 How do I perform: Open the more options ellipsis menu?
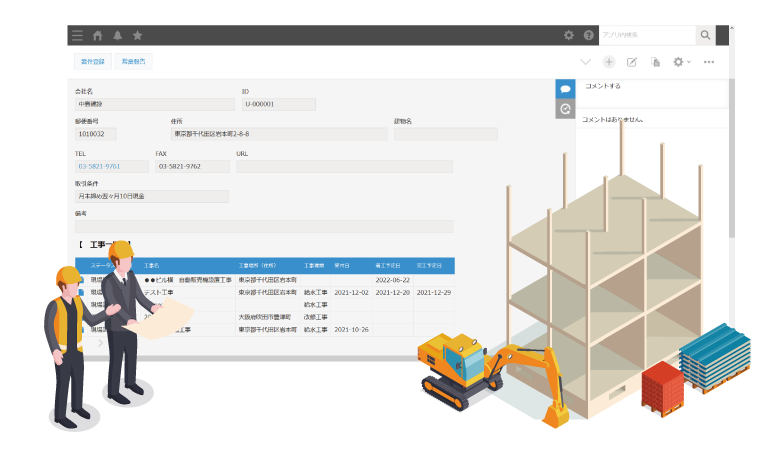point(709,62)
